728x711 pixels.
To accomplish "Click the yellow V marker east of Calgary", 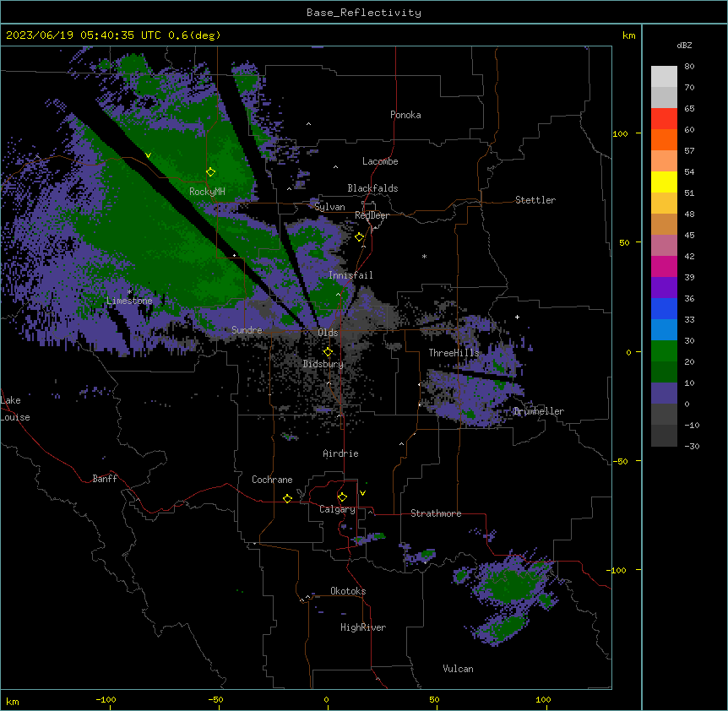I will point(362,493).
